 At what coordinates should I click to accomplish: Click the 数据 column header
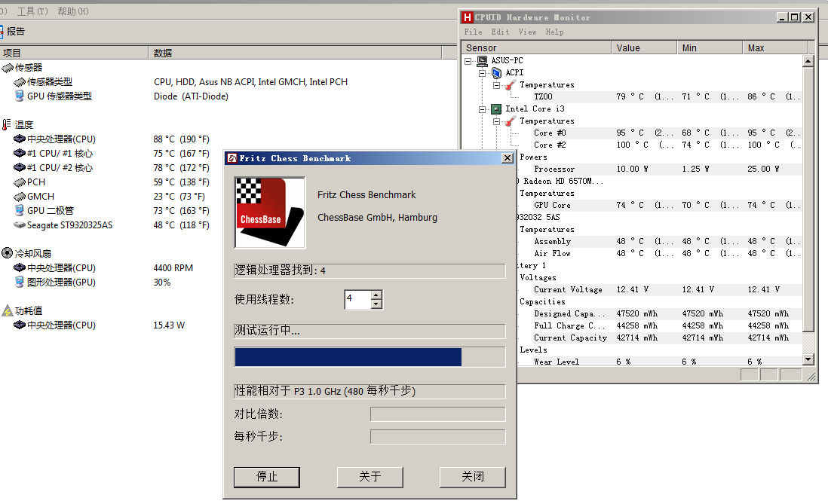(295, 53)
